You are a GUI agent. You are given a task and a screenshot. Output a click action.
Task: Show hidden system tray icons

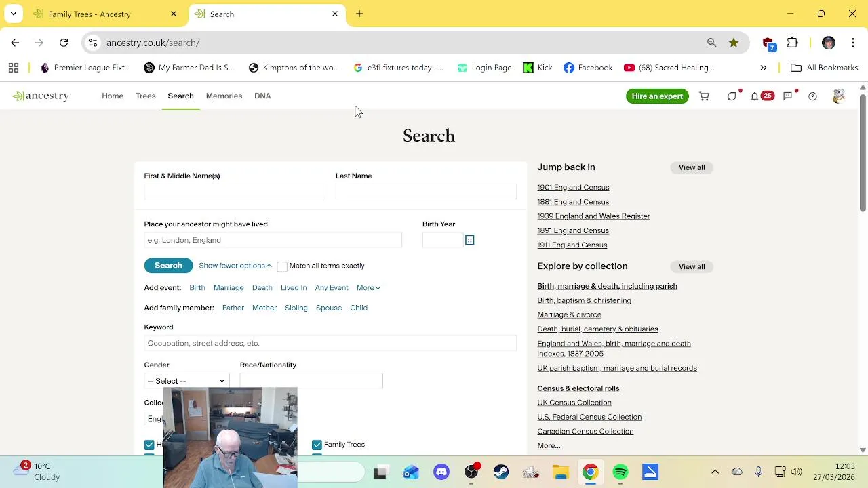(715, 472)
